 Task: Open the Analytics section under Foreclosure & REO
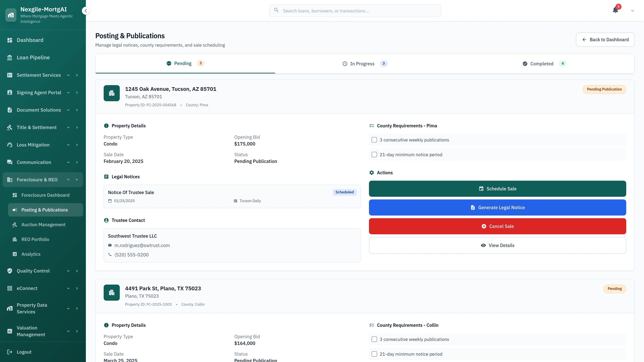(31, 254)
